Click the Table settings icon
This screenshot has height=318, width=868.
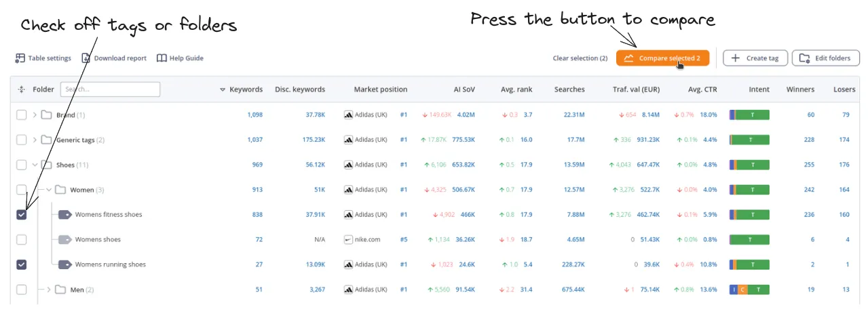(20, 58)
